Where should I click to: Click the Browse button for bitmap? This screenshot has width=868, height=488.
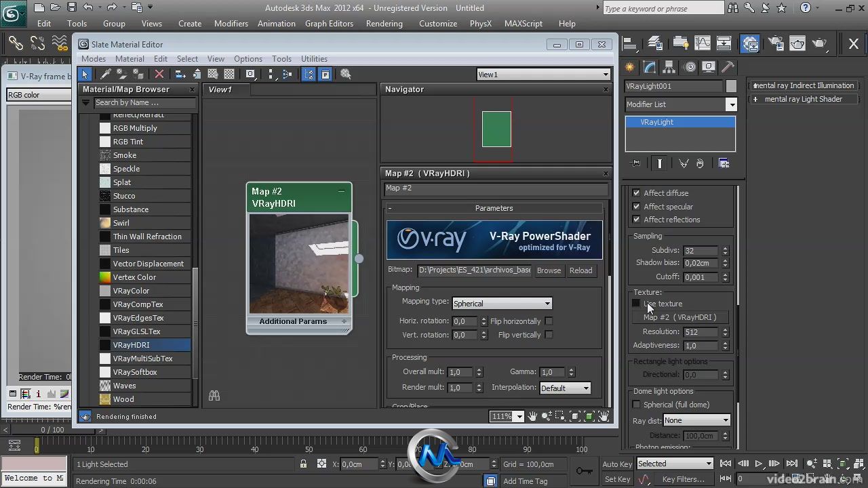(549, 270)
